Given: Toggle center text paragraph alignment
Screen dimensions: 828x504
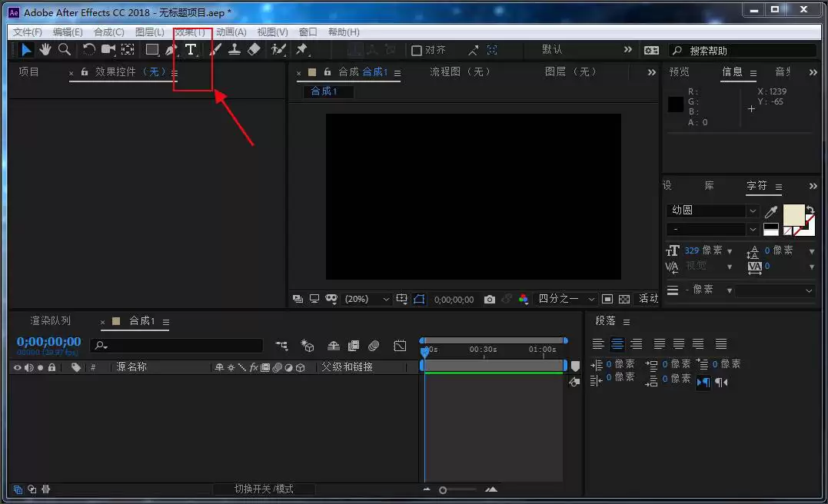Looking at the screenshot, I should (617, 344).
